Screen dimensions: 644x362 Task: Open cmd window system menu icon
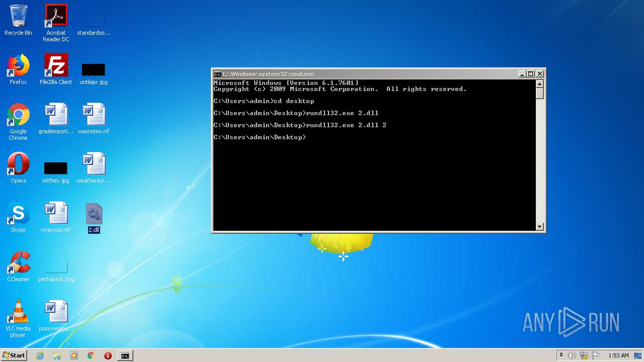(217, 74)
